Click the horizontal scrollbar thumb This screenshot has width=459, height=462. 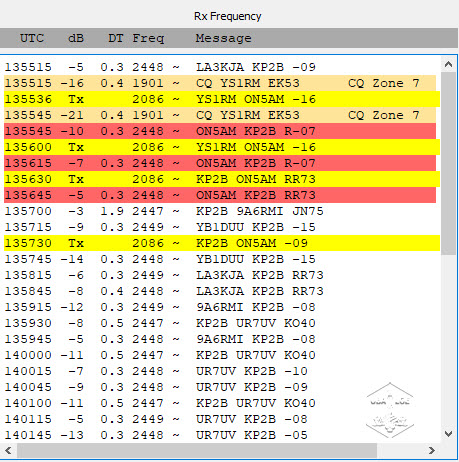pos(197,451)
